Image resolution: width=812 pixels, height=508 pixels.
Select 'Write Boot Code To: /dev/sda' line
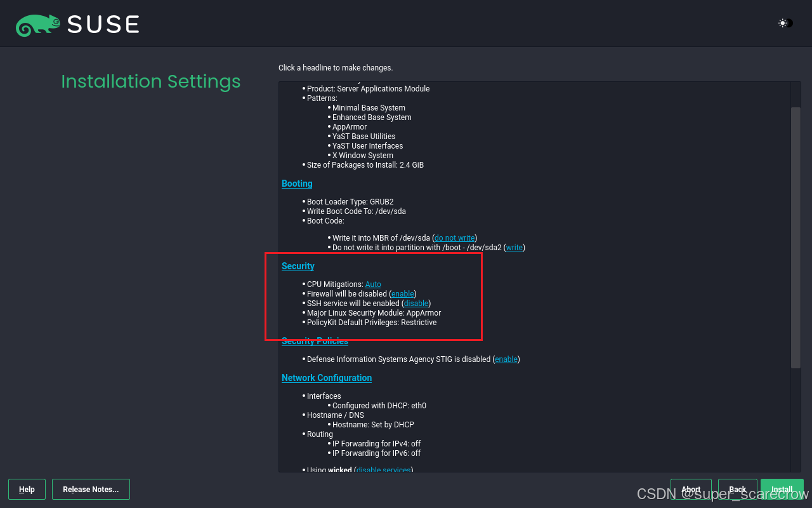tap(357, 211)
